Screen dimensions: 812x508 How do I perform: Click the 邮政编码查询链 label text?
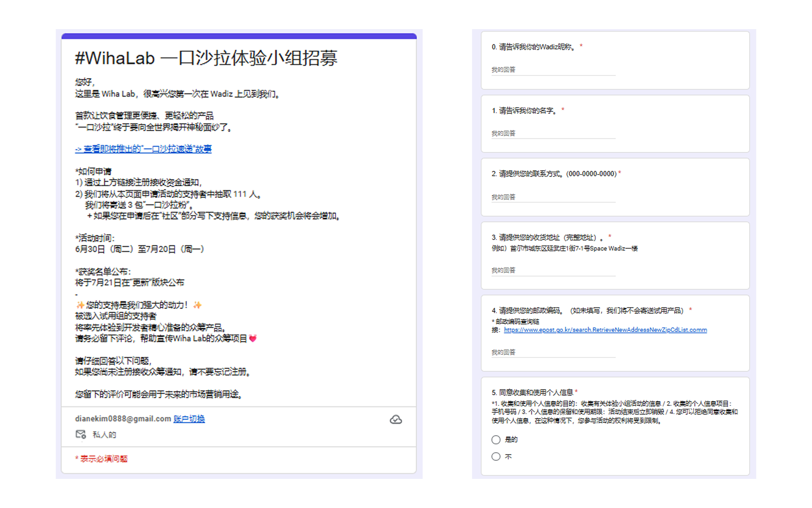515,321
